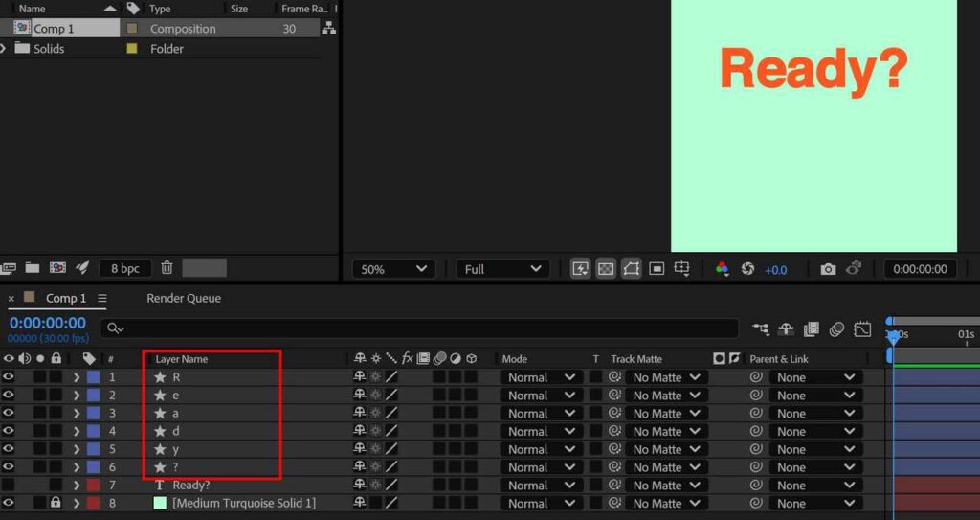The width and height of the screenshot is (980, 520).
Task: Expand the Solids folder in Project panel
Action: (x=5, y=49)
